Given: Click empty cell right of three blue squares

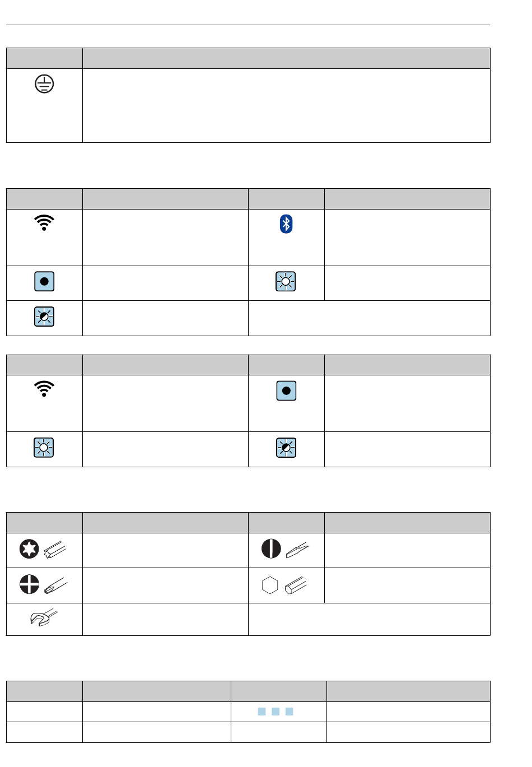Looking at the screenshot, I should coord(408,712).
